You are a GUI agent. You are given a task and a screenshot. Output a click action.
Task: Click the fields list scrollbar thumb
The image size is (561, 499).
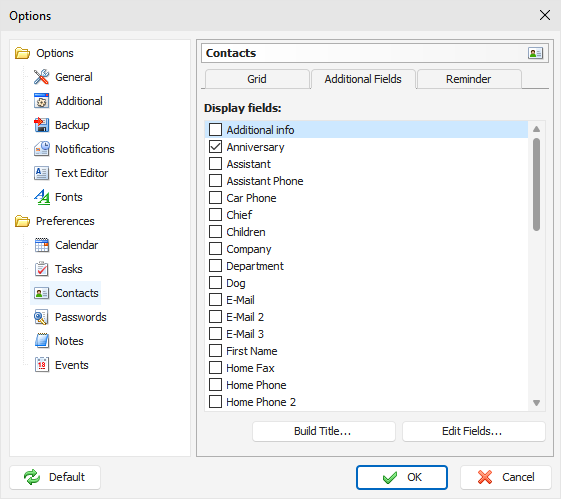(x=536, y=185)
